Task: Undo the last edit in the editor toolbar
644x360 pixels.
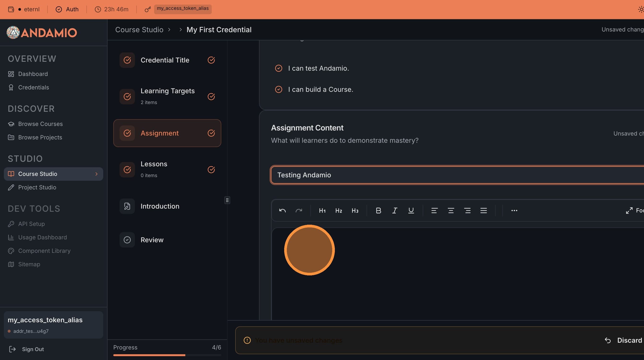Action: [282, 210]
